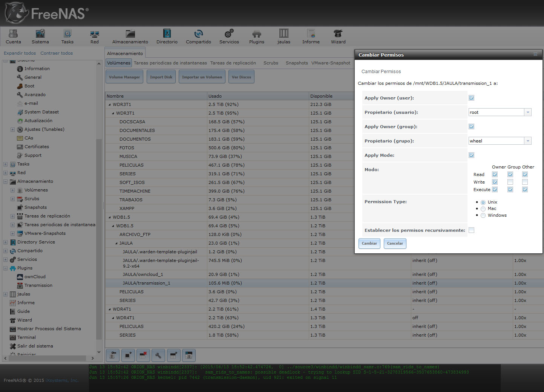The height and width of the screenshot is (392, 544).
Task: Select the Mac permission type radio
Action: 483,209
